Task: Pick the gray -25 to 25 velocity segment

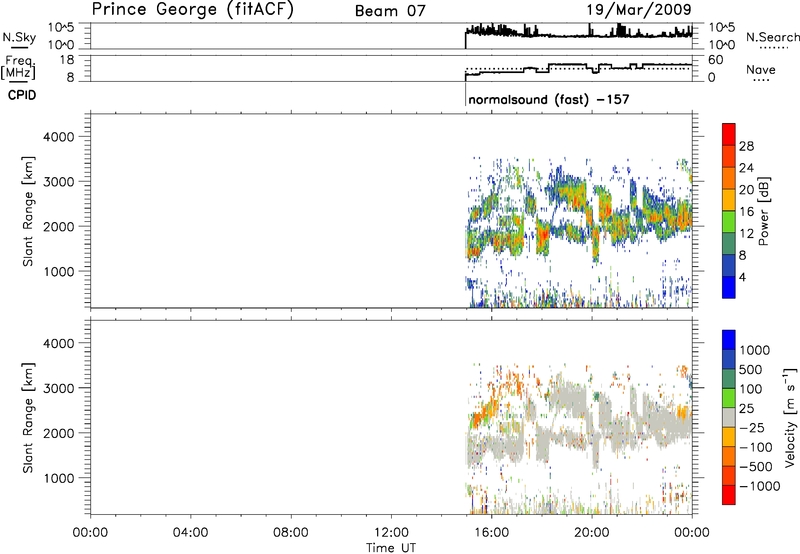Action: (729, 417)
